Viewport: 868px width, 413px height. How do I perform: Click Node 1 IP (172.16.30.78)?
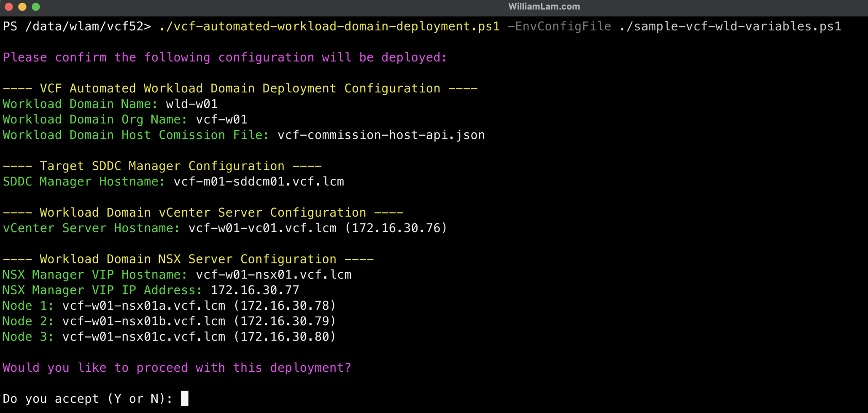(285, 306)
